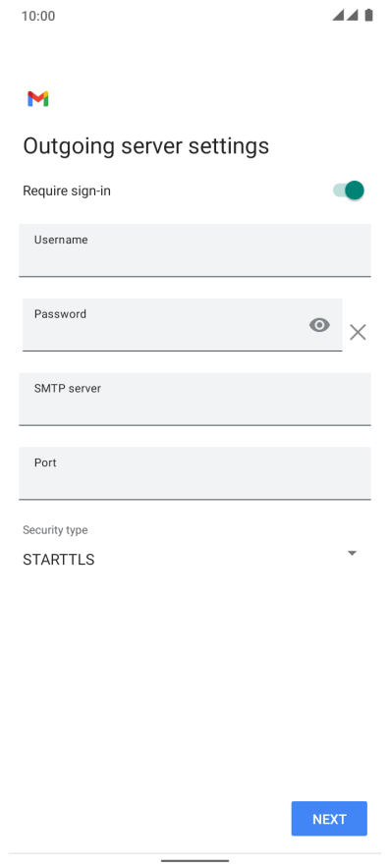
Task: Select the STARTTLS security type value
Action: (x=59, y=560)
